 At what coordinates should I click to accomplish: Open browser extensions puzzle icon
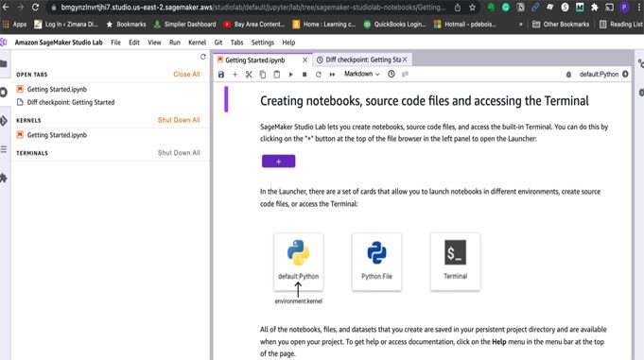(x=594, y=8)
